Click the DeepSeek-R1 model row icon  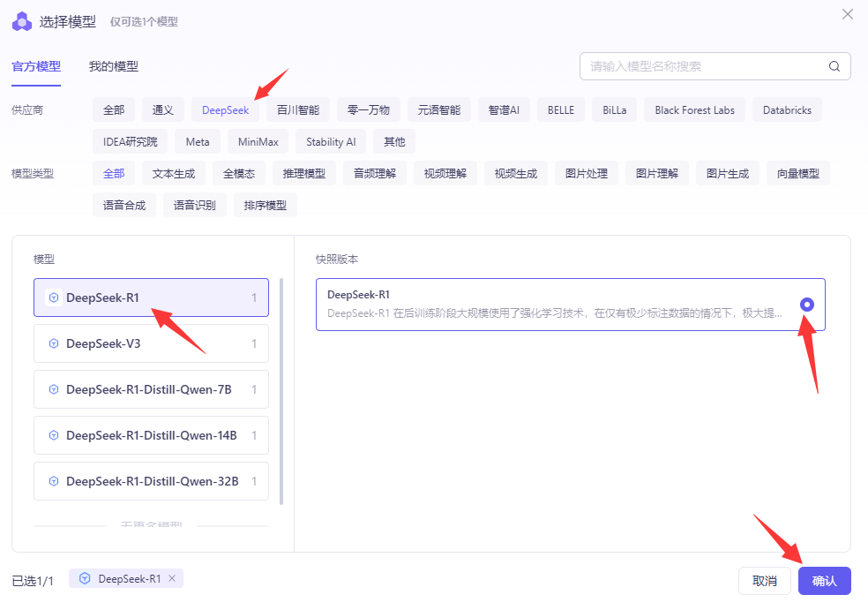pyautogui.click(x=54, y=297)
